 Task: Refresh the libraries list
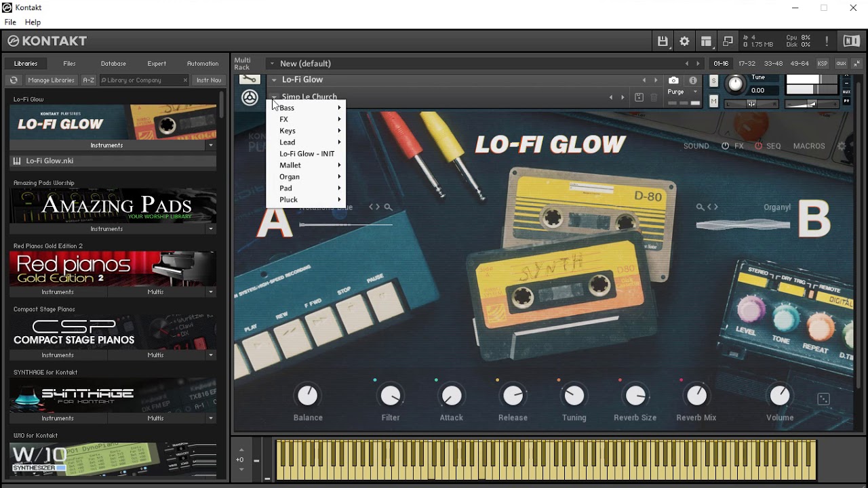(14, 80)
